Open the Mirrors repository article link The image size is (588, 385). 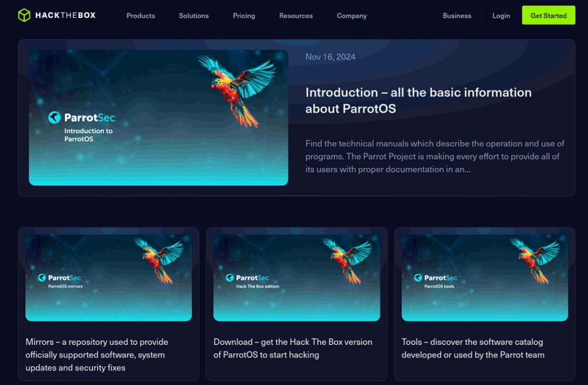tap(96, 355)
